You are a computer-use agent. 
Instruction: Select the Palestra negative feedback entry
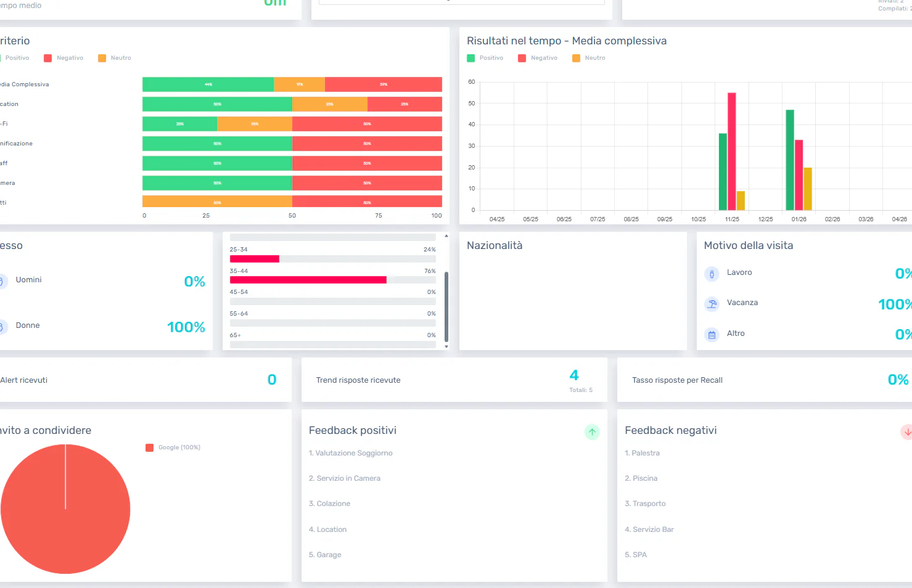point(642,453)
